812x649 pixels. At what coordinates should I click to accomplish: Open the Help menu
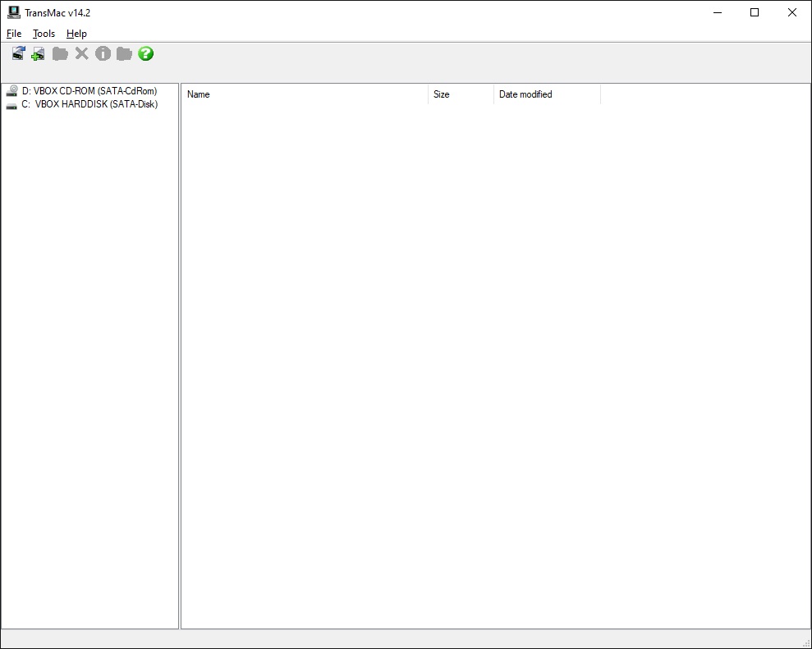tap(76, 34)
